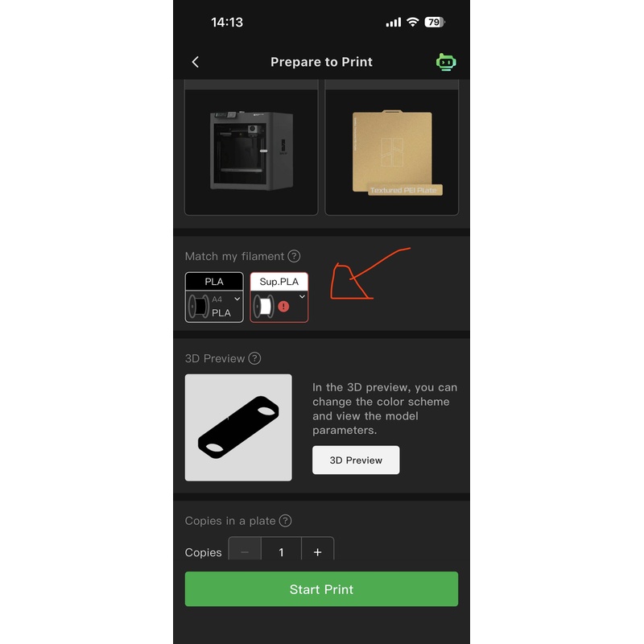Screen dimensions: 644x644
Task: Open the black model preview thumbnail
Action: coord(238,427)
